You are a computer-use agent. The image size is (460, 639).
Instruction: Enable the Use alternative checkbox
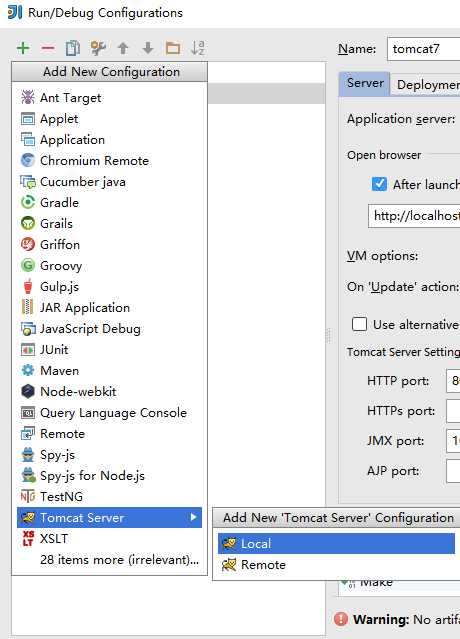[359, 324]
